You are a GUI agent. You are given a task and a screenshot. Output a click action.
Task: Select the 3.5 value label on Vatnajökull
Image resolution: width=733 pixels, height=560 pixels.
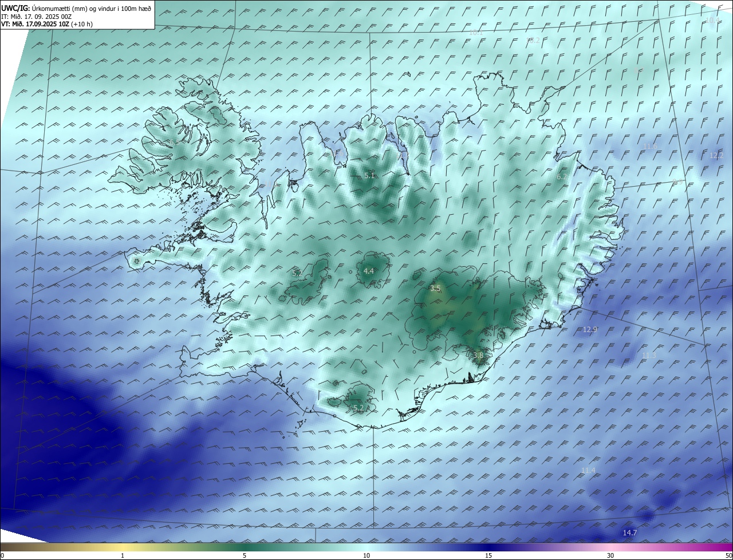pyautogui.click(x=435, y=289)
